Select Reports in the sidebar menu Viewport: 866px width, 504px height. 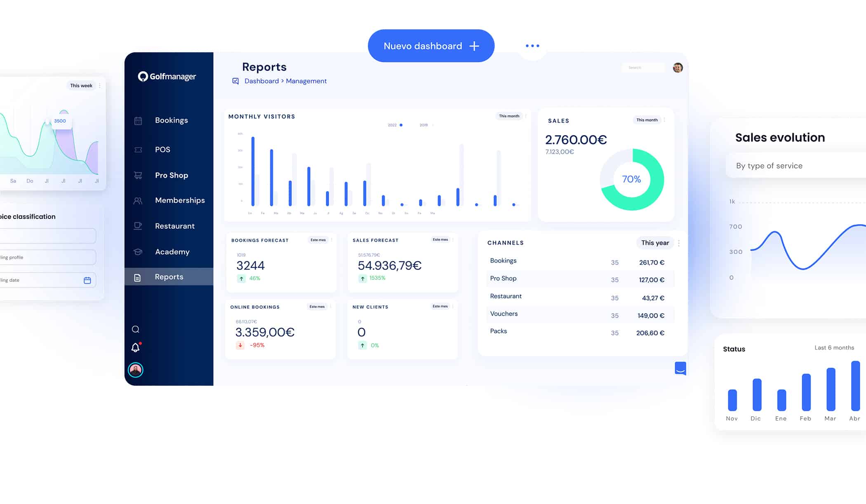pyautogui.click(x=169, y=277)
